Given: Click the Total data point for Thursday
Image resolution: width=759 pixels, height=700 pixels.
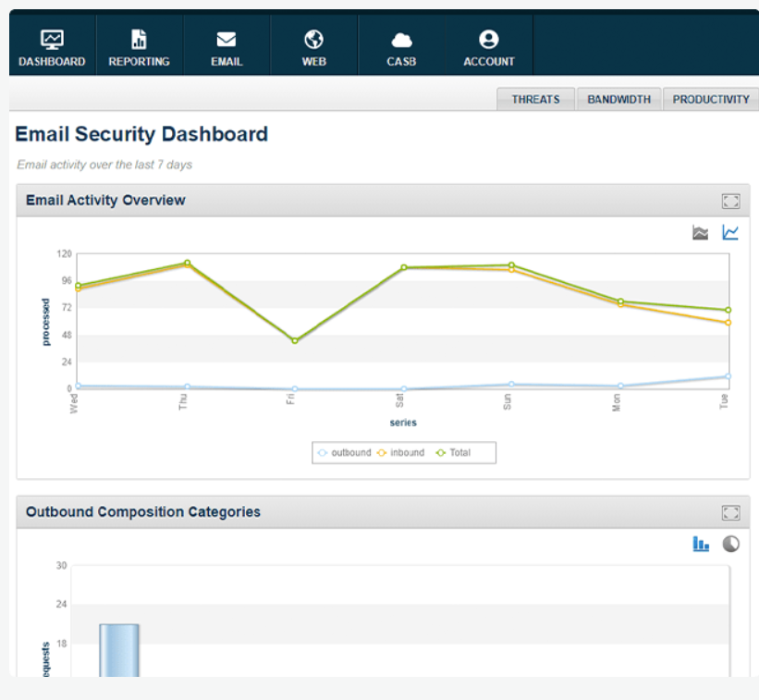Looking at the screenshot, I should (x=188, y=263).
